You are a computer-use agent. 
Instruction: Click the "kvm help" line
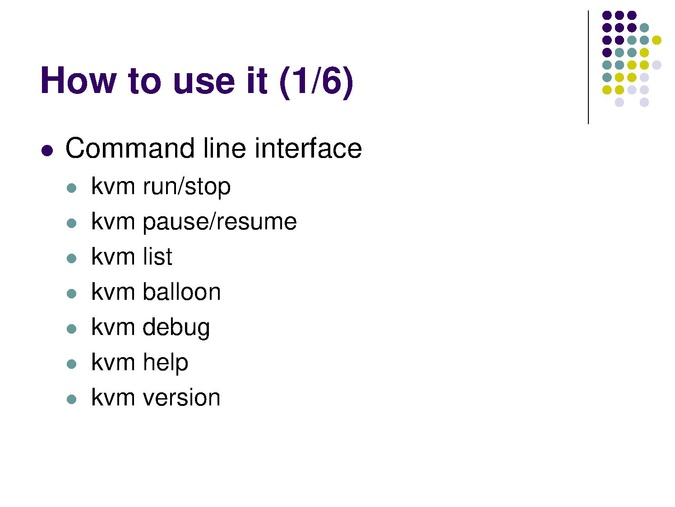click(139, 362)
